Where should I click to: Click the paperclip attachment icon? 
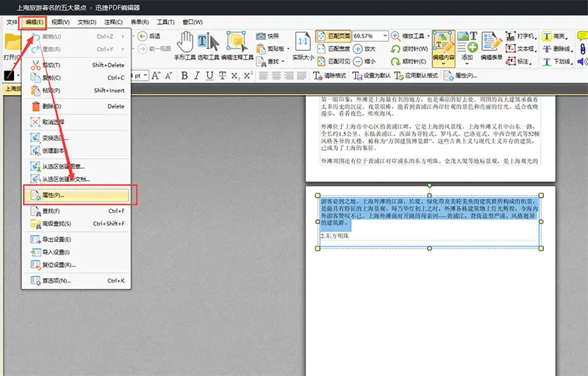(582, 49)
